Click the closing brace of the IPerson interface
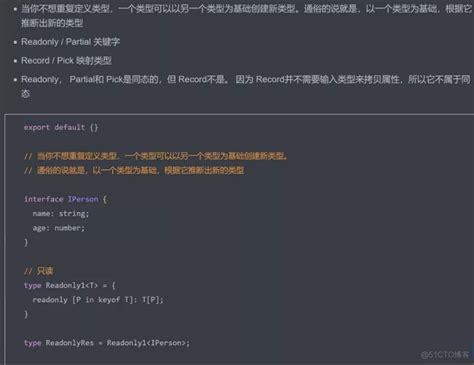The height and width of the screenshot is (365, 474). coord(26,242)
